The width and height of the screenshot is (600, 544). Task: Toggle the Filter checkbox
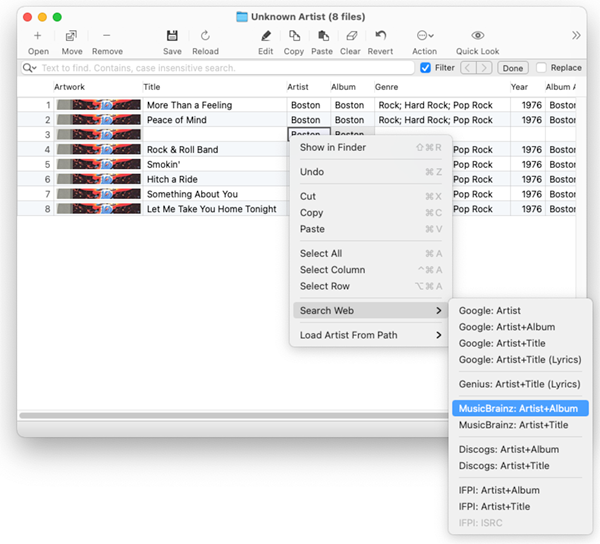click(x=425, y=68)
